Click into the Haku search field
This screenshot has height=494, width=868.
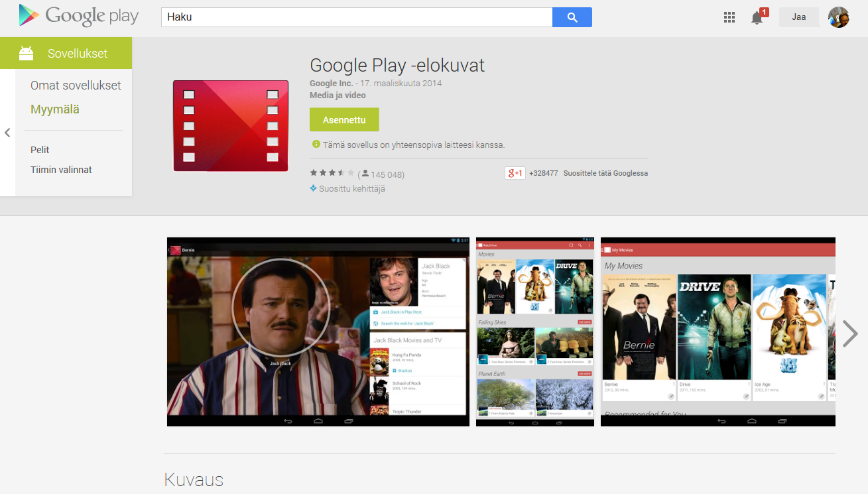[x=357, y=17]
